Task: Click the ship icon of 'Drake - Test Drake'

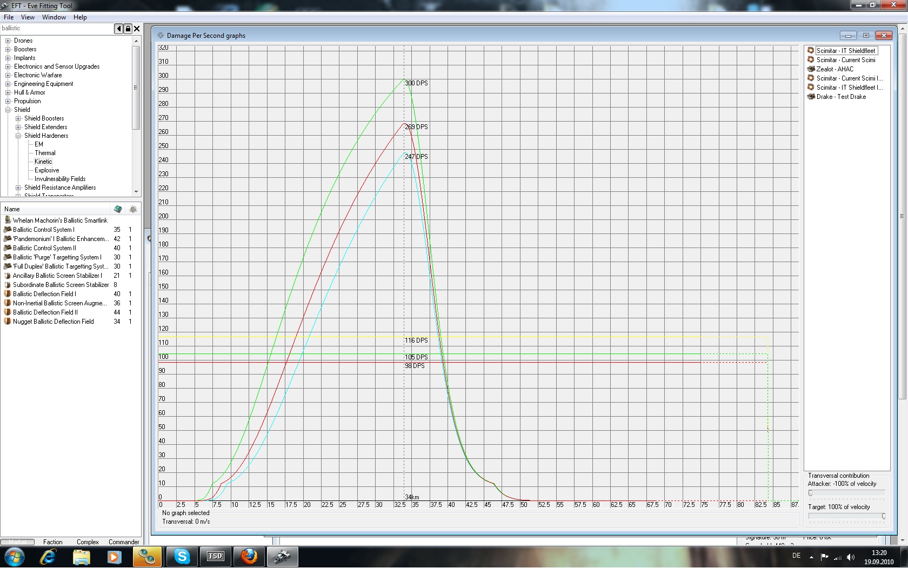Action: [811, 97]
